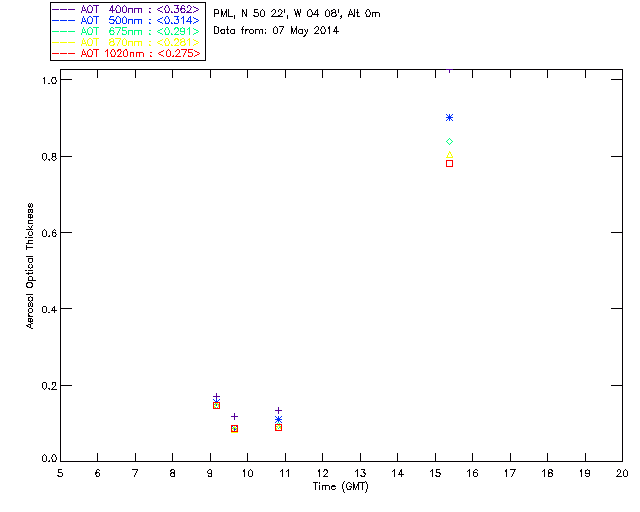The image size is (640, 512).
Task: Click the red dashed line sample in legend
Action: (64, 53)
